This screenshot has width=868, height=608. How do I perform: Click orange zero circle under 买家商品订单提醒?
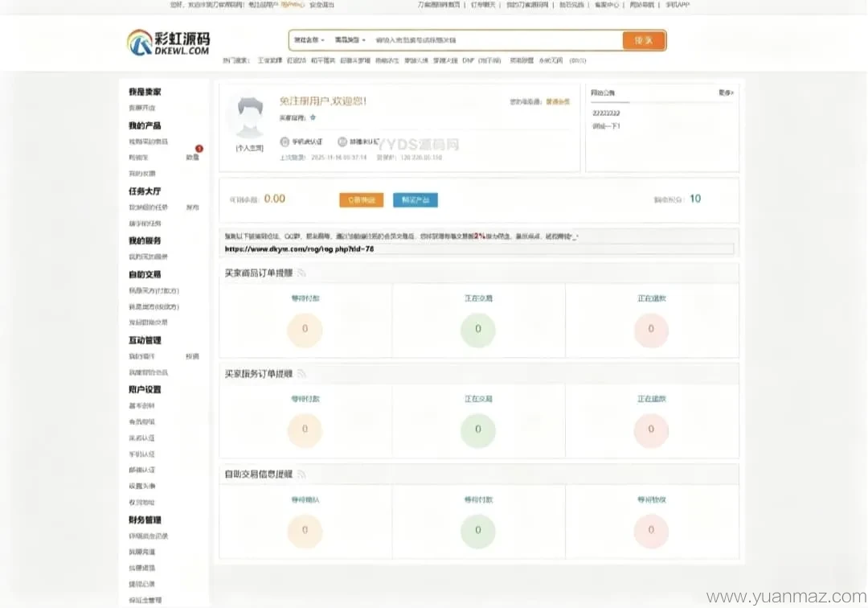pos(305,330)
